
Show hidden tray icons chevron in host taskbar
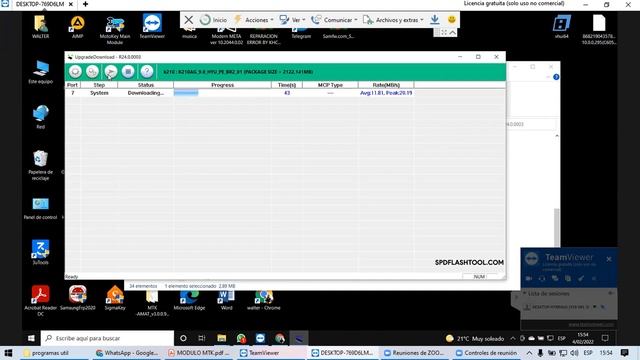(x=529, y=353)
